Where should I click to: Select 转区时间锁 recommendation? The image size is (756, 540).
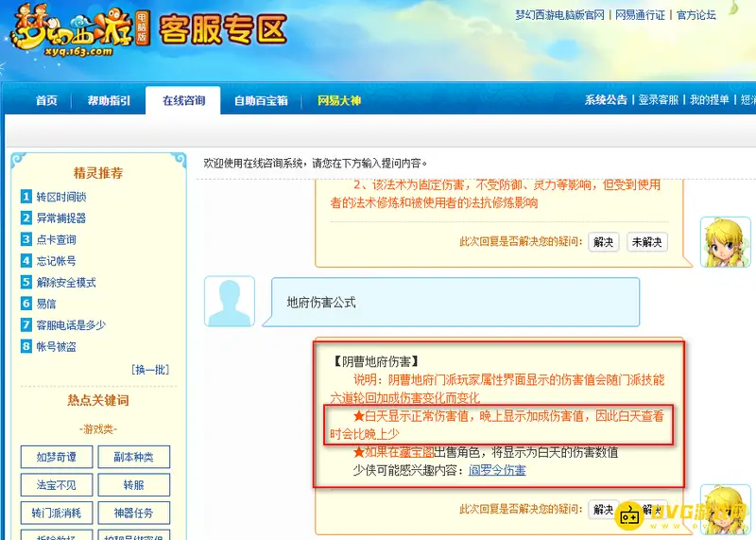[x=61, y=197]
